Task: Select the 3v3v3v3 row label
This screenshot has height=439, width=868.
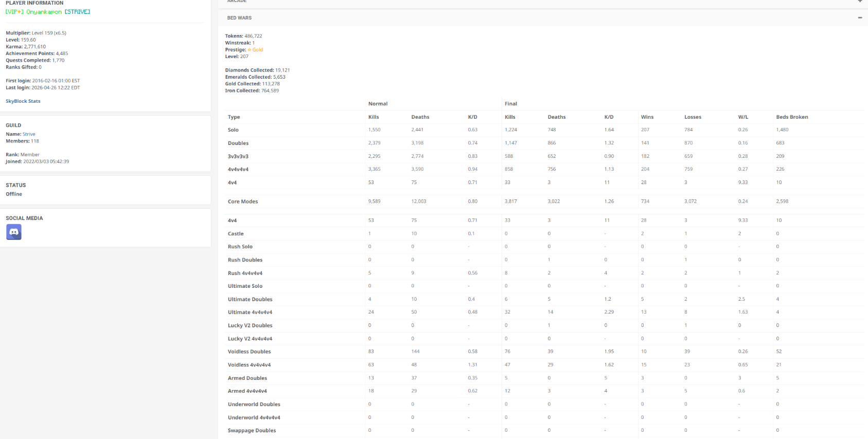Action: [x=238, y=156]
